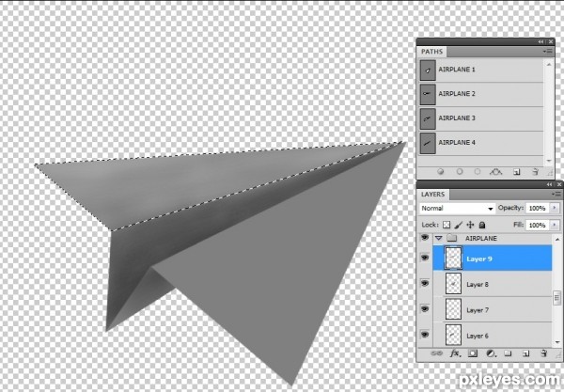The height and width of the screenshot is (392, 564).
Task: Click the Fill 100% value field
Action: pos(538,225)
